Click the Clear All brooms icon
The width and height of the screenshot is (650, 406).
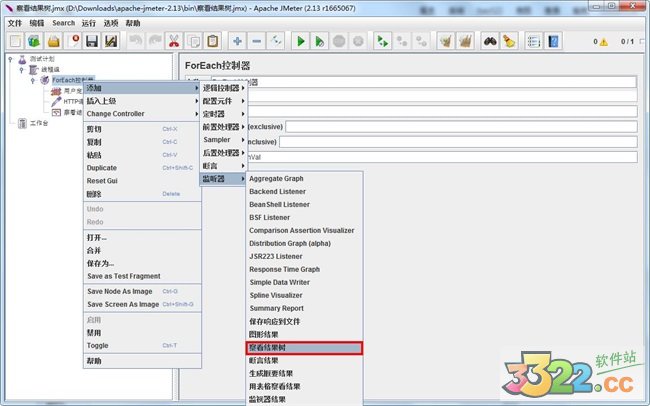coord(465,41)
